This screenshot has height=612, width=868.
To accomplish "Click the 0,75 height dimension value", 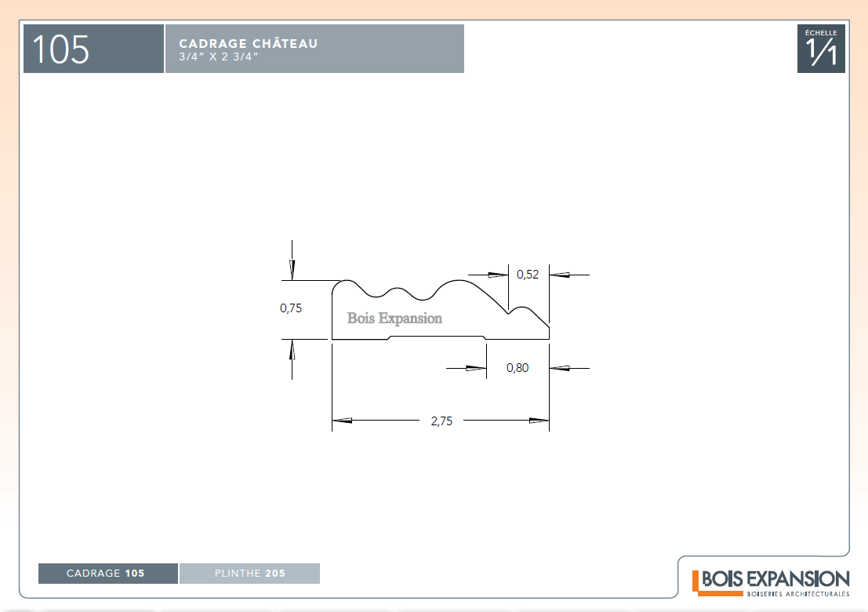I will (x=291, y=308).
